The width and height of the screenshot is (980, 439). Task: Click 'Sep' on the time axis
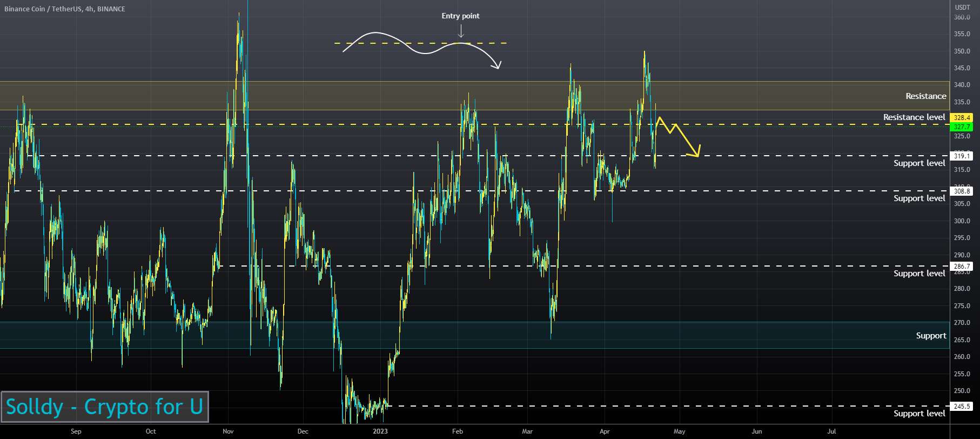[76, 431]
